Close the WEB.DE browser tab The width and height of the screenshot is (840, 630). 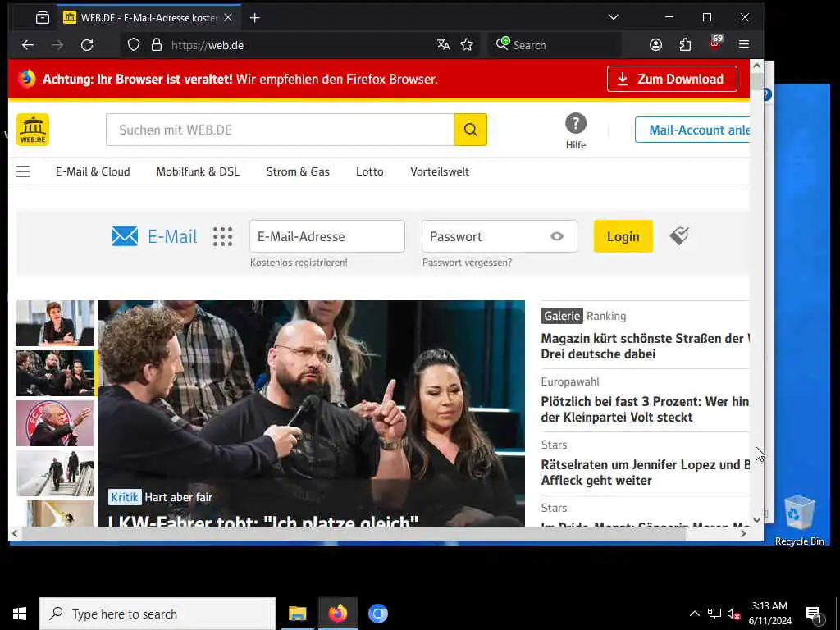coord(228,18)
